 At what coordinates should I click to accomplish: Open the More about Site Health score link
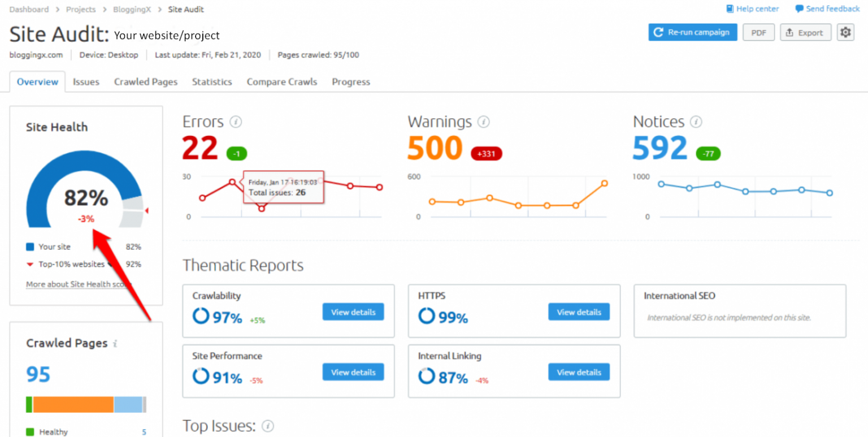(x=77, y=284)
